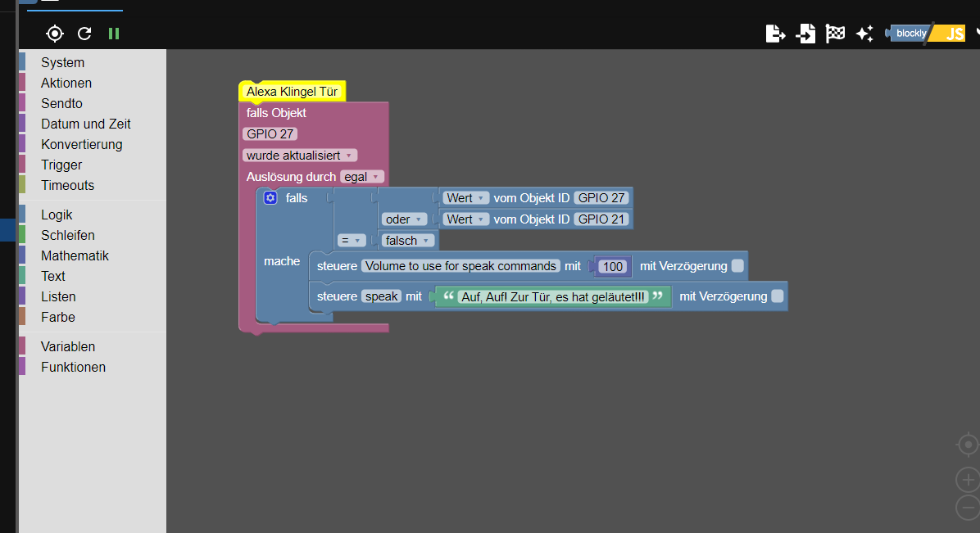Open the Aktionen block category
This screenshot has width=980, height=533.
tap(93, 84)
